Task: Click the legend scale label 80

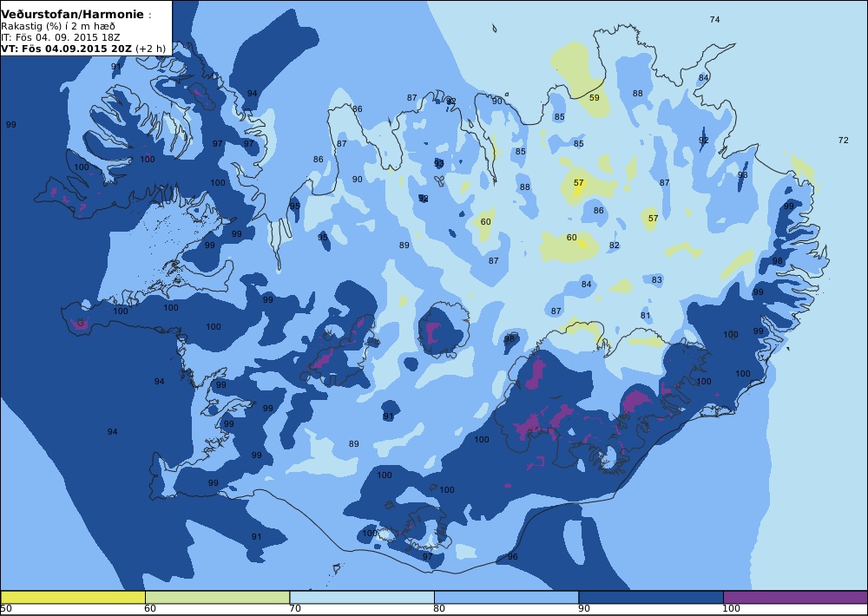Action: click(x=439, y=609)
